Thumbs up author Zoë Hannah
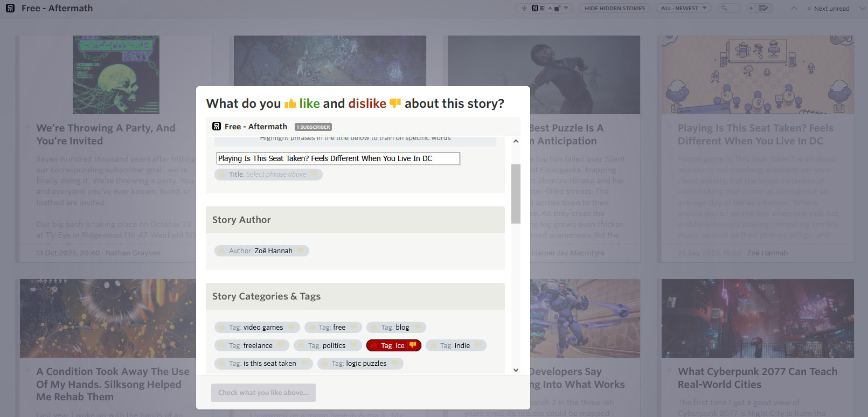 click(x=222, y=251)
